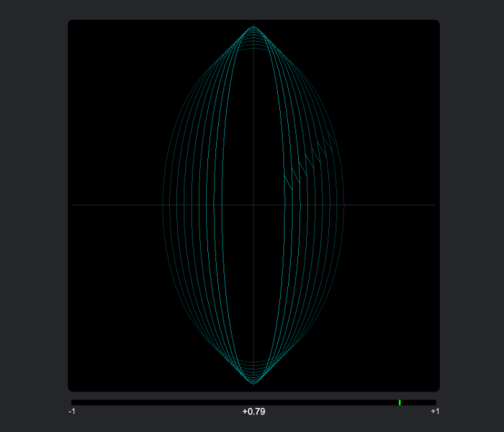Click the +0.79 correlation value readout

tap(253, 412)
